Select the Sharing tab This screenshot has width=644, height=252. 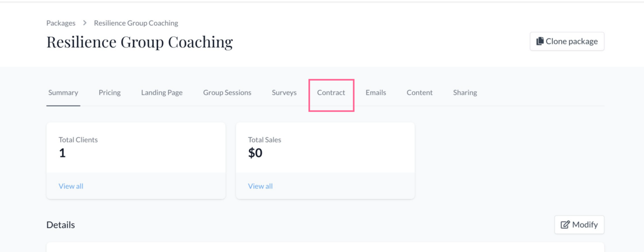click(x=465, y=93)
